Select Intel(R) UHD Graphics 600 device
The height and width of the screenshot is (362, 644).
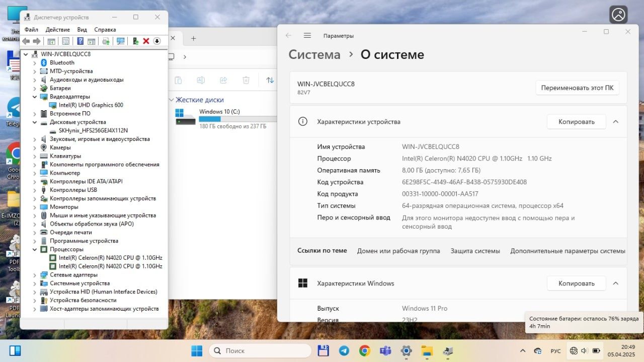click(91, 105)
